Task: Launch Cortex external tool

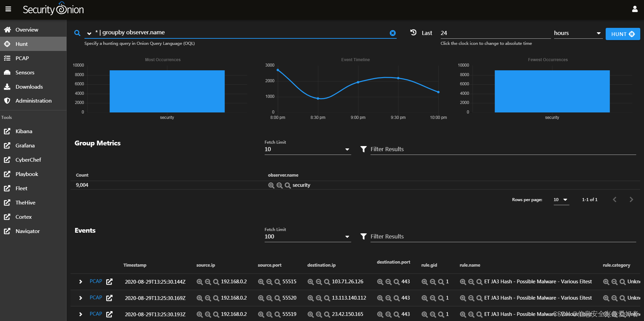Action: (33, 217)
